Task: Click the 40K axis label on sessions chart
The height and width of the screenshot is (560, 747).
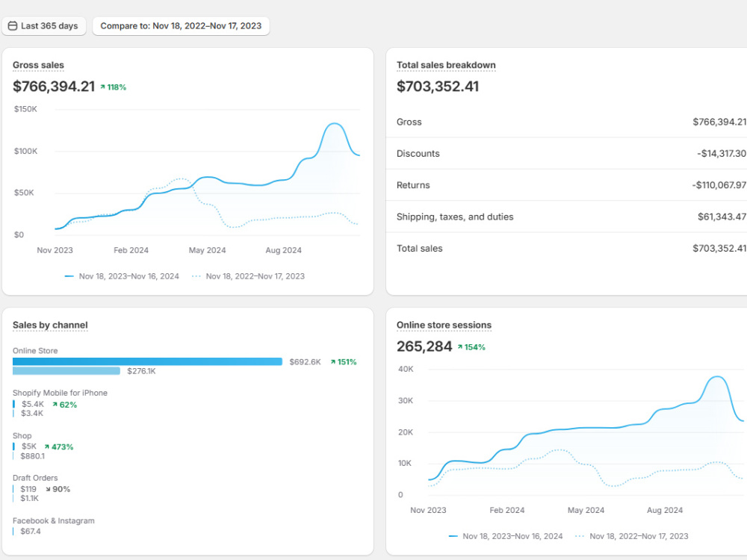Action: 406,369
